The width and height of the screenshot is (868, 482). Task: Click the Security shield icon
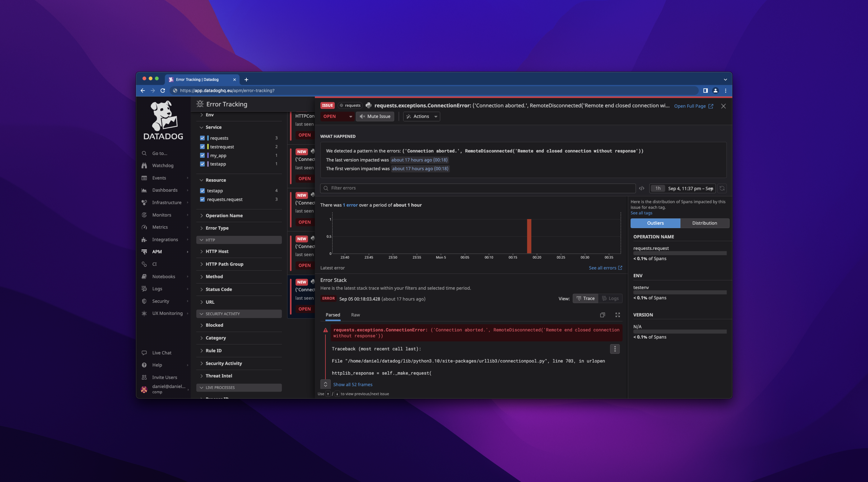[144, 301]
